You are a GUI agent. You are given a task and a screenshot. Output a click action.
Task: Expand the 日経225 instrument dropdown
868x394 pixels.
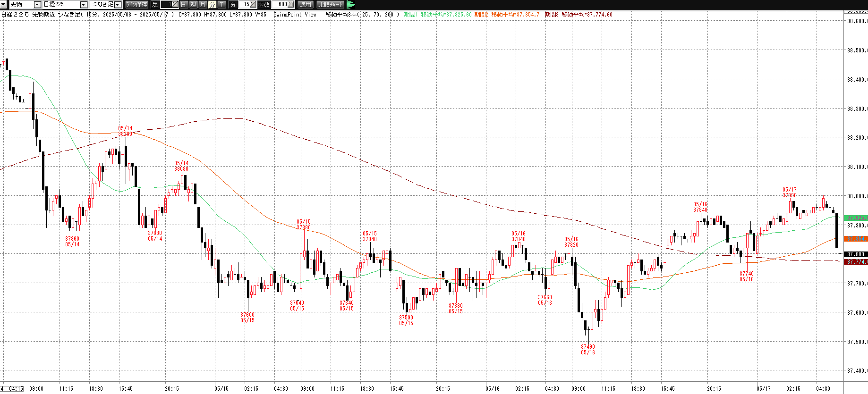tap(84, 5)
